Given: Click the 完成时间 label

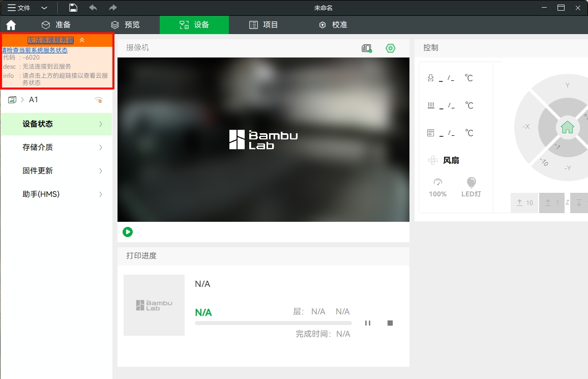Looking at the screenshot, I should [313, 334].
